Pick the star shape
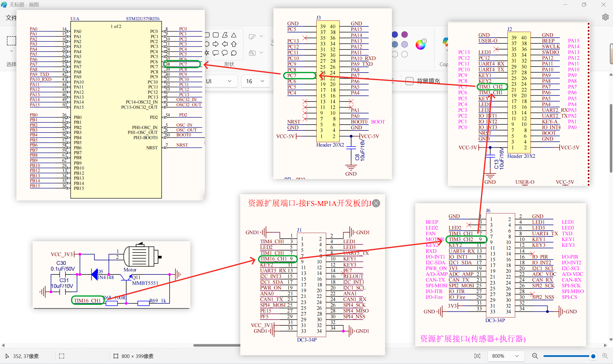The width and height of the screenshot is (613, 364). point(207,53)
